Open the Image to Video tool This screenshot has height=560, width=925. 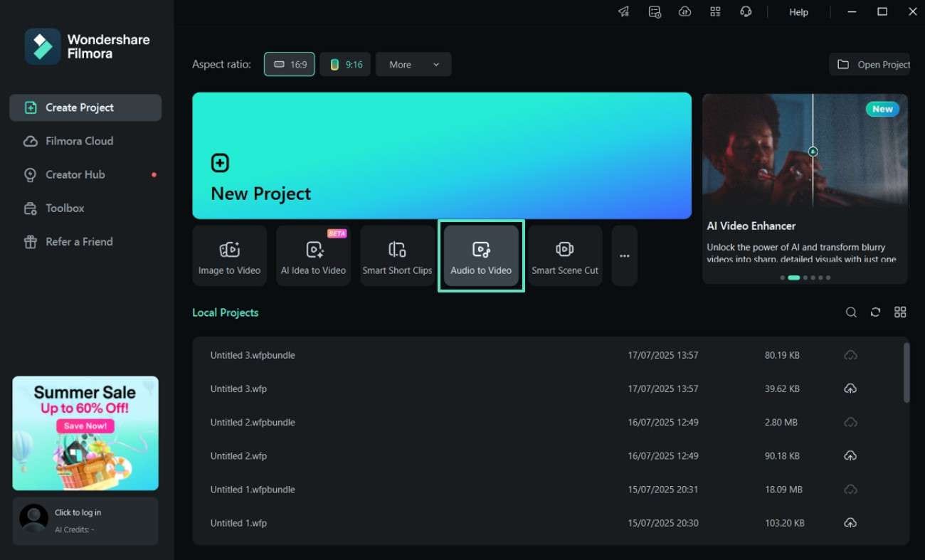click(229, 256)
